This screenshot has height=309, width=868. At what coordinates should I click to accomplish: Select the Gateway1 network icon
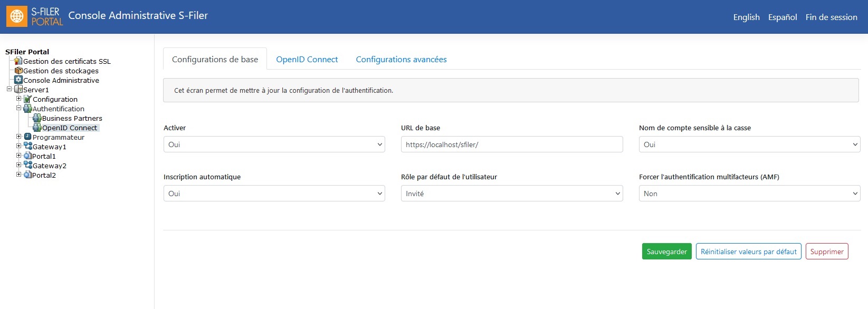28,147
